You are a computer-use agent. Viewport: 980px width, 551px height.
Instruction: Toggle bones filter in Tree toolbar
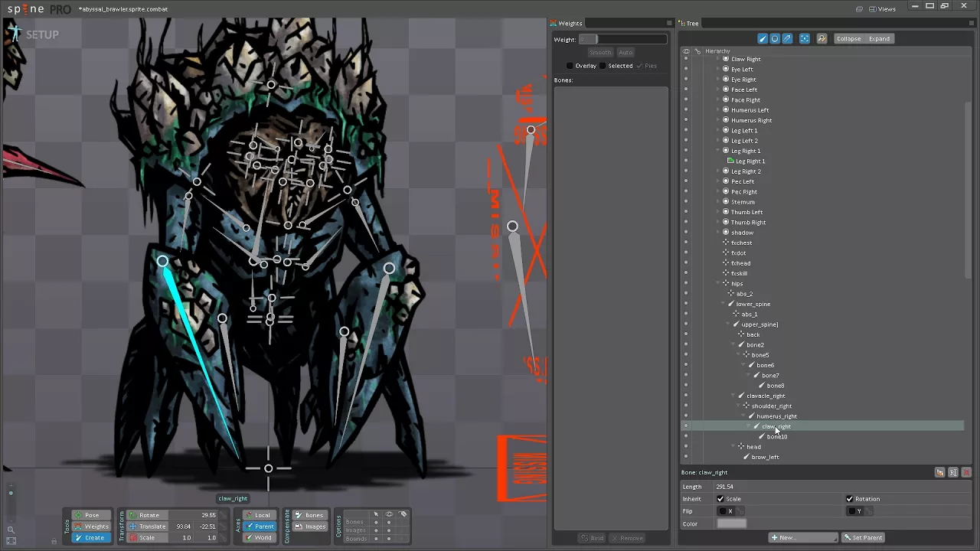click(763, 38)
